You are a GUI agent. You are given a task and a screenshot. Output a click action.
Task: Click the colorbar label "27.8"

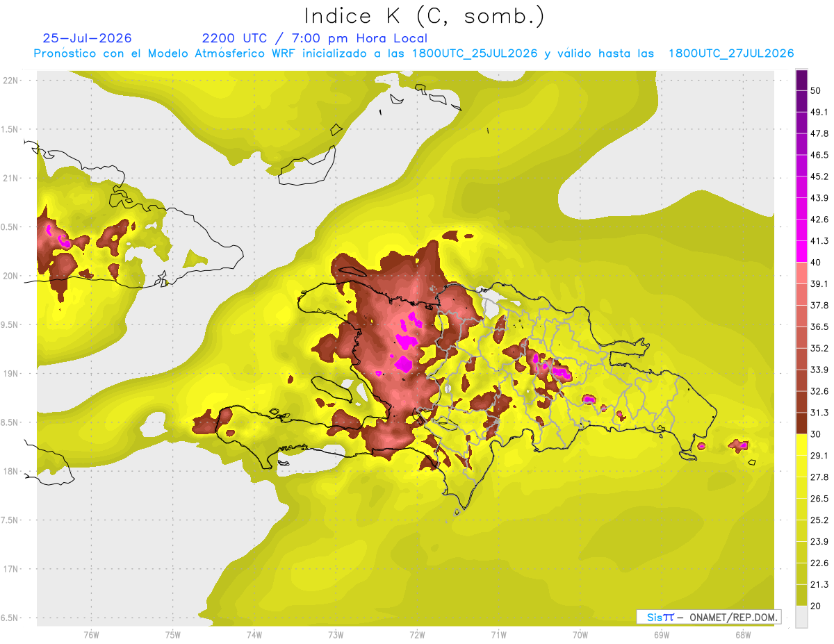[819, 477]
